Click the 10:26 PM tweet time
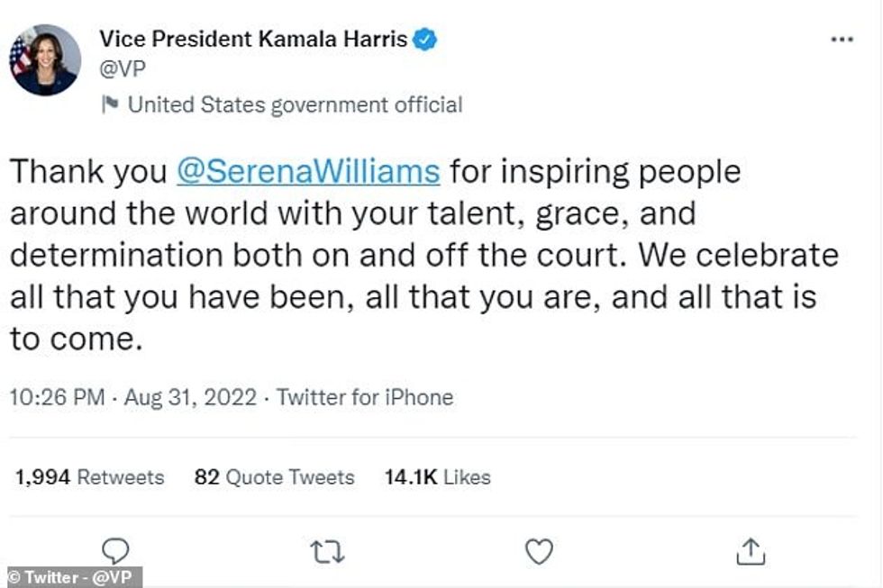The height and width of the screenshot is (588, 883). (57, 397)
